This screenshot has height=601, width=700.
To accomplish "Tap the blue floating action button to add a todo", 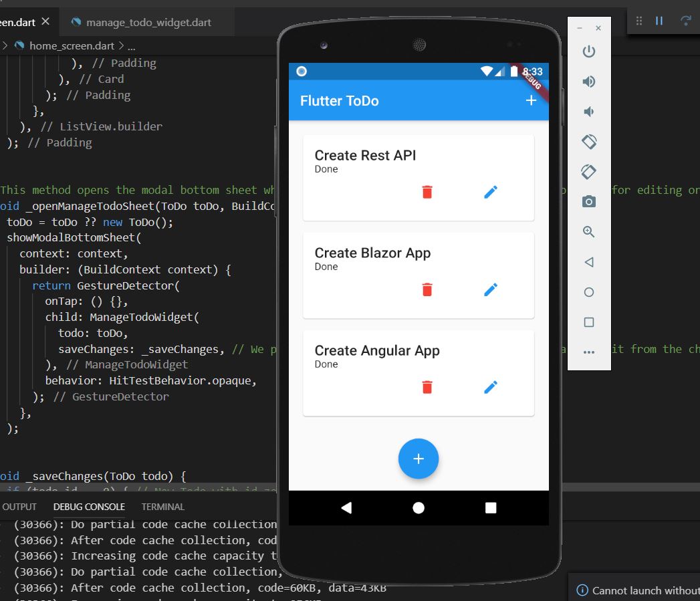I will [x=419, y=459].
